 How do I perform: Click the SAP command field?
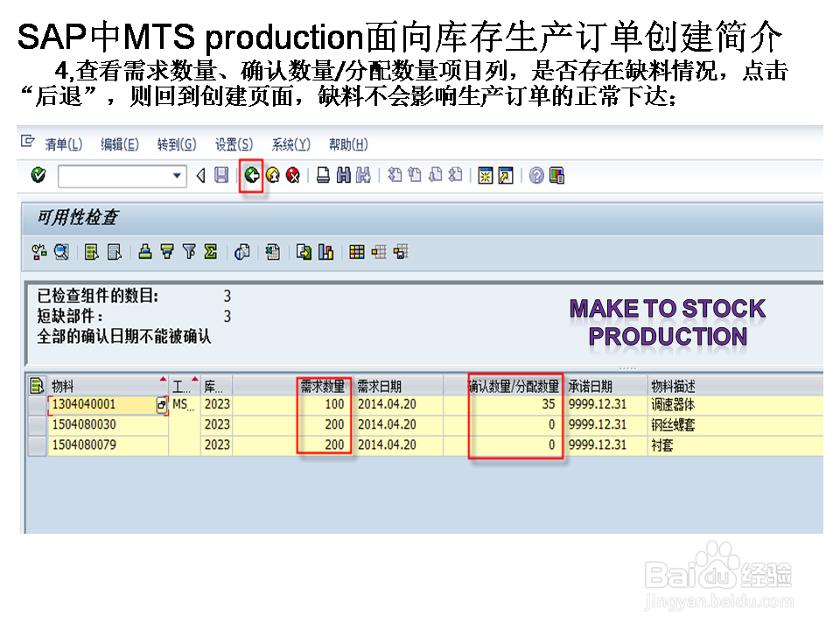(122, 176)
